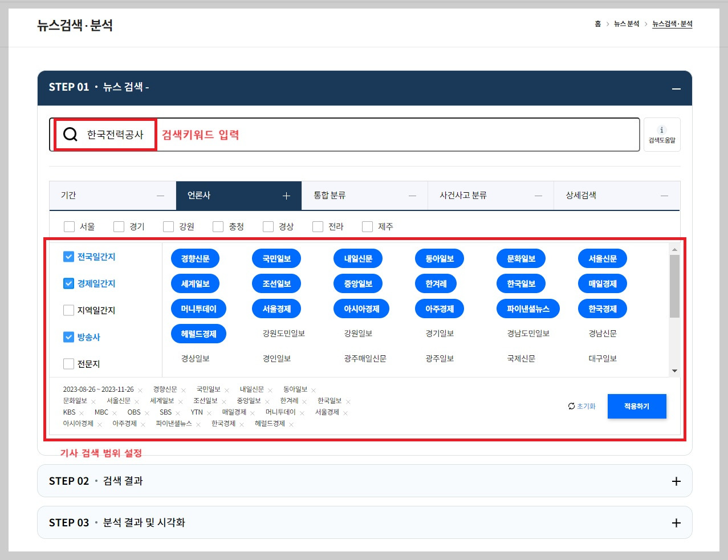The height and width of the screenshot is (560, 728).
Task: Remove 헤럴드경제 tag with its x icon
Action: 291,425
